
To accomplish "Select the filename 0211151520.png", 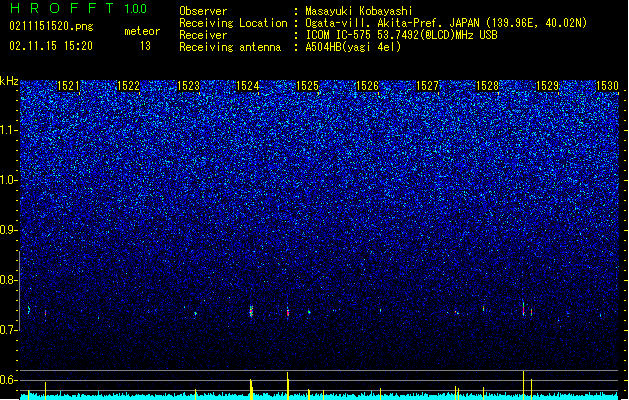I will click(51, 26).
